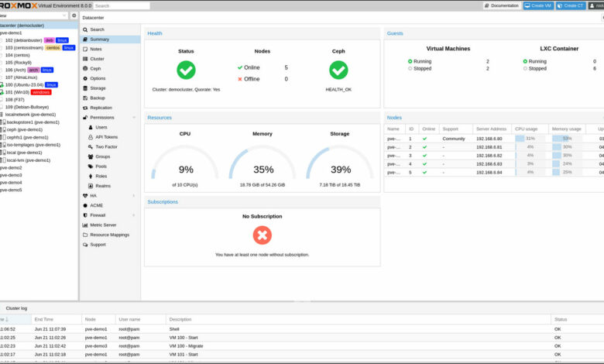
Task: Click 'VM 101 - Start' log entry
Action: point(302,355)
